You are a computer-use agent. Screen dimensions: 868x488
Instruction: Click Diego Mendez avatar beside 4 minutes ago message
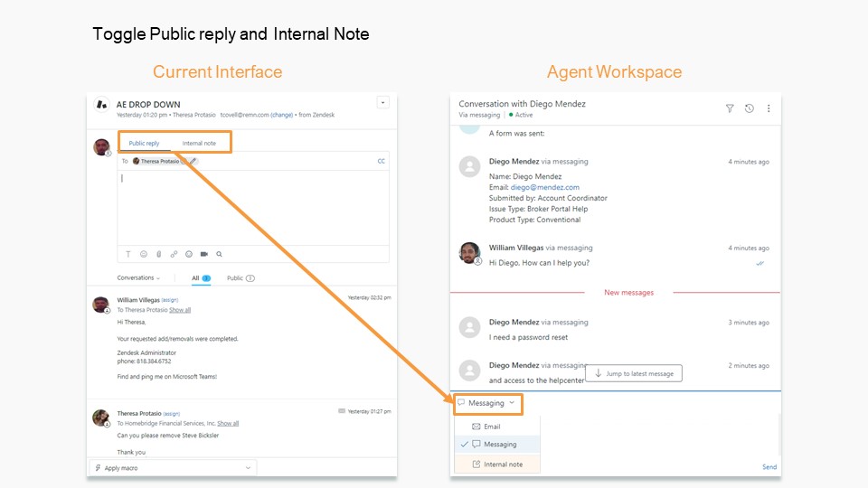(x=470, y=166)
